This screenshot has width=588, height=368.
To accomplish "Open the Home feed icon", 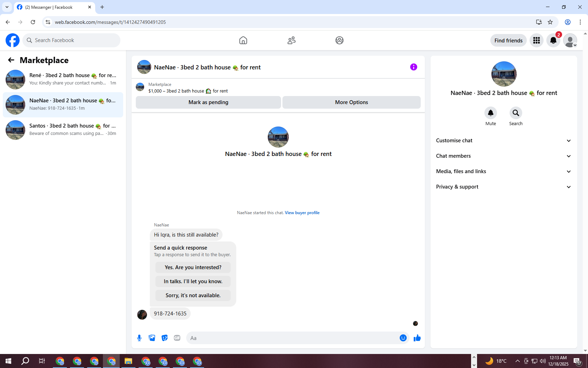I will [x=243, y=40].
